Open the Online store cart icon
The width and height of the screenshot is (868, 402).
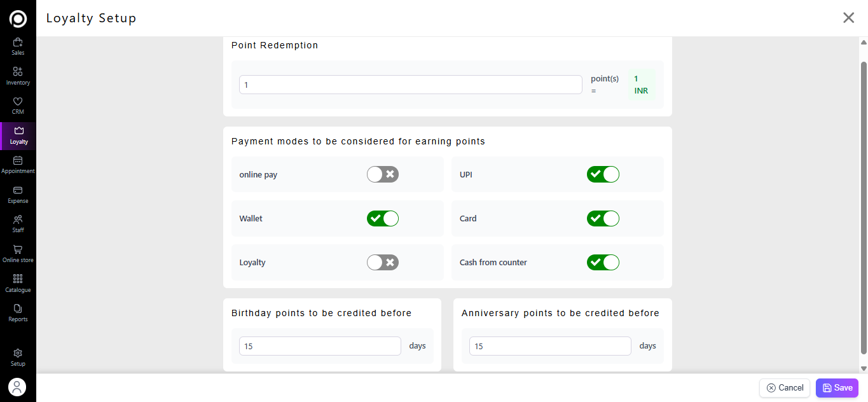tap(18, 249)
